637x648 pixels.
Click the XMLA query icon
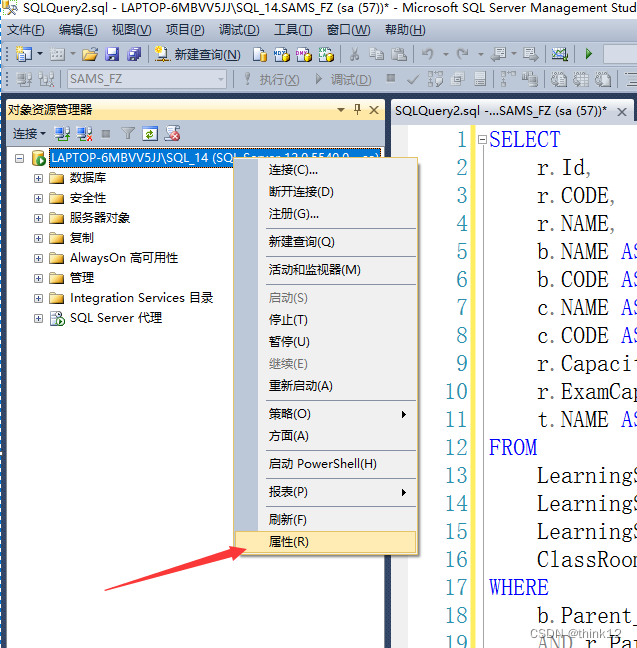(326, 54)
